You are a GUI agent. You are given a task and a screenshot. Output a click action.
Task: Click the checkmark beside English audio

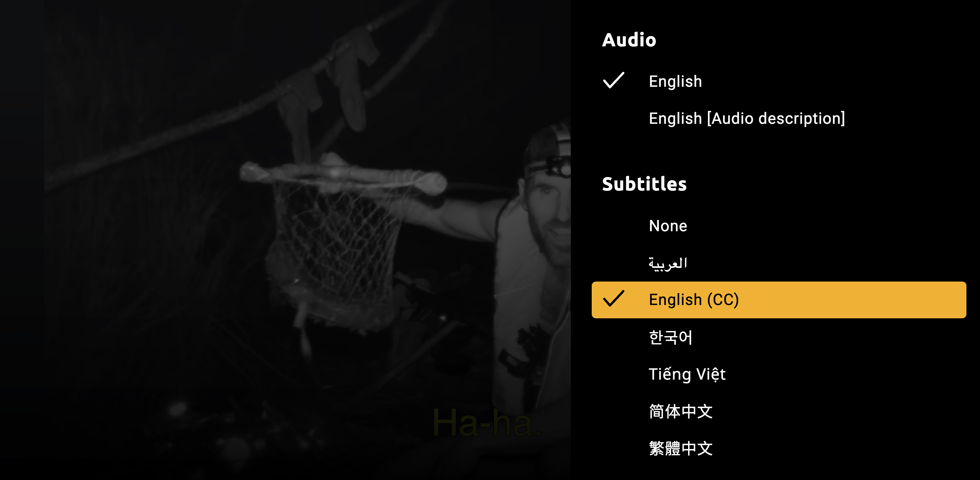(613, 80)
